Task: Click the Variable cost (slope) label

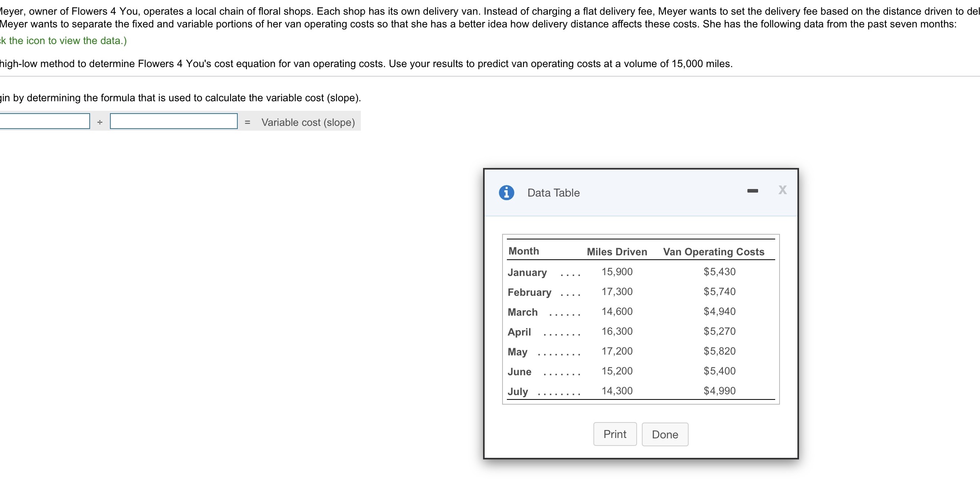Action: click(x=308, y=122)
